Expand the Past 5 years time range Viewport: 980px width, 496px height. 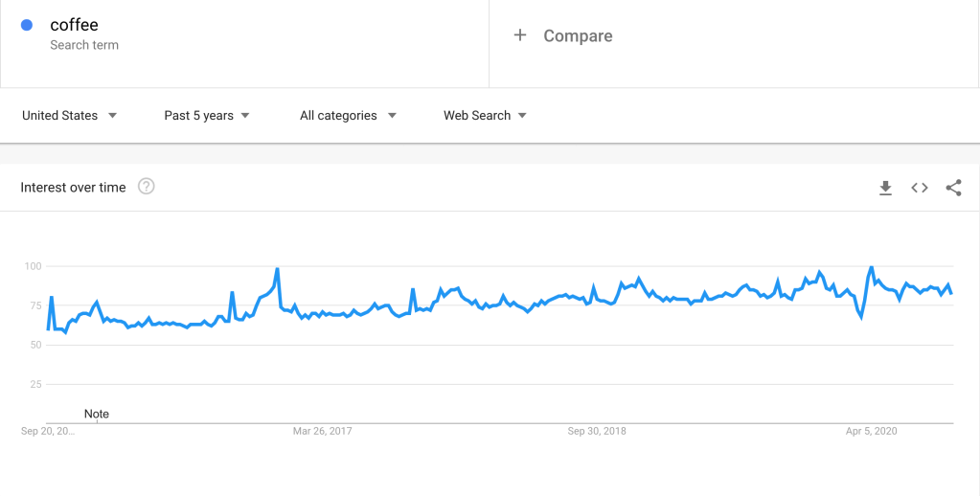click(x=206, y=116)
